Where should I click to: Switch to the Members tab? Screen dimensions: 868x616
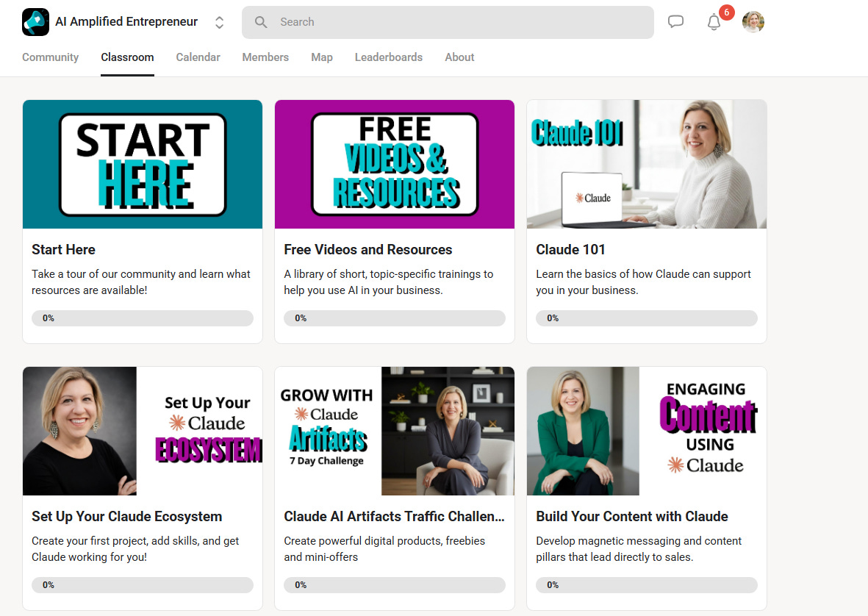(265, 57)
